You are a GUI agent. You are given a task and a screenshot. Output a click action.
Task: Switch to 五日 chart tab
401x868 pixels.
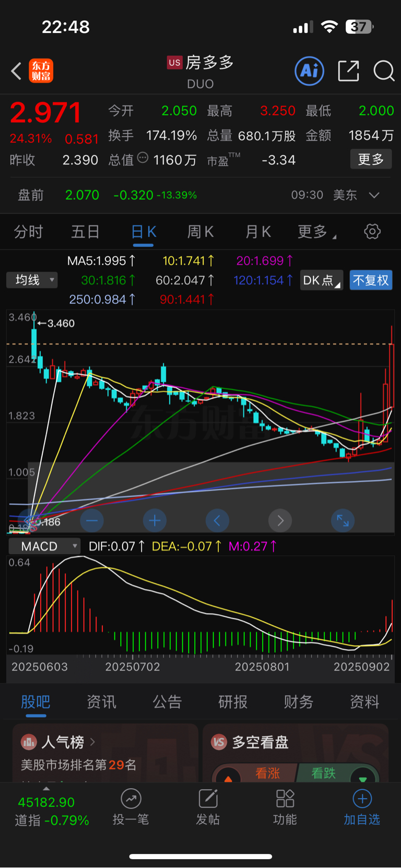pyautogui.click(x=85, y=232)
